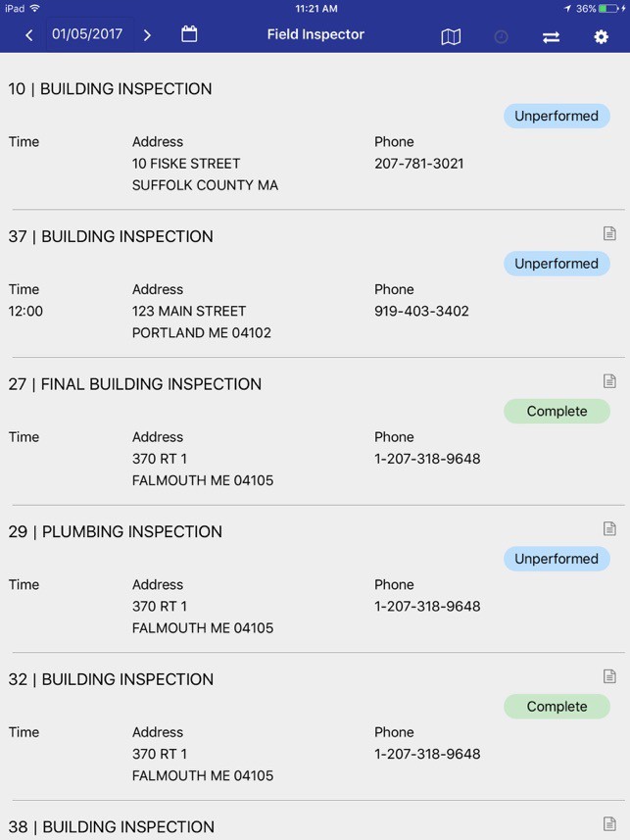Screen dimensions: 630x840
Task: Open the 29 | Plumbing Inspection entry
Action: [116, 531]
